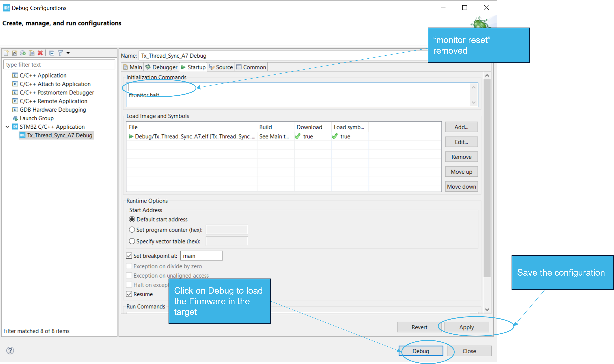614x364 pixels.
Task: Switch to the Debugger tab
Action: 161,67
